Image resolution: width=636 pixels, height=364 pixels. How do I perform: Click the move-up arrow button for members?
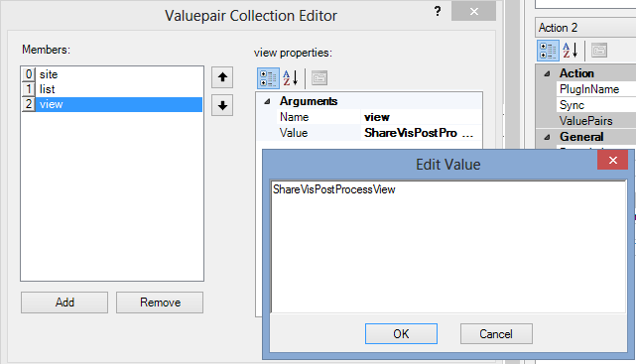click(222, 77)
